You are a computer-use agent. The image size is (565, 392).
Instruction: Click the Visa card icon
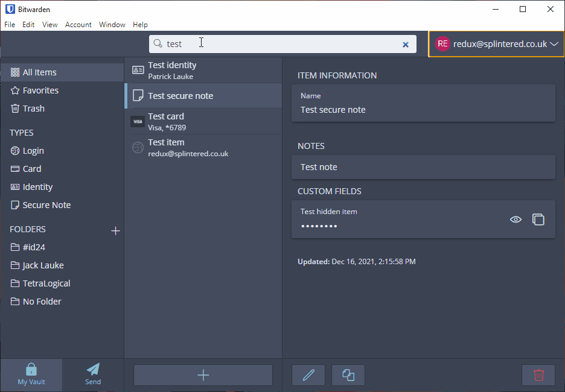point(138,121)
